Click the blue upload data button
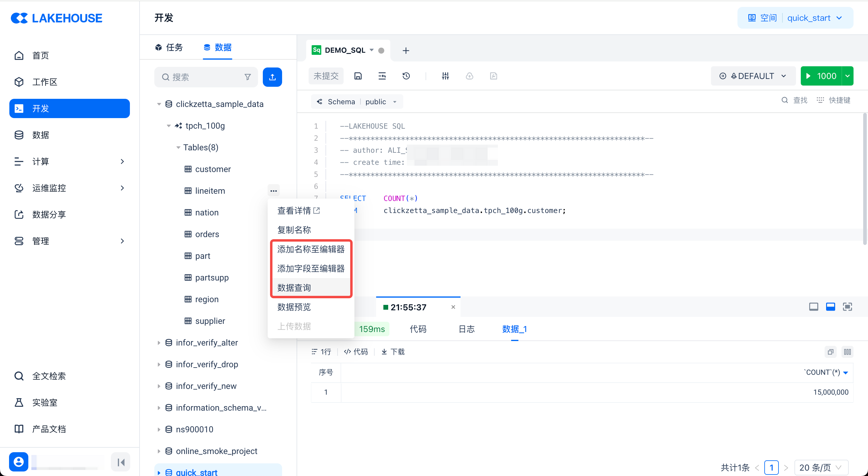Screen dimensions: 868x476 (272, 77)
